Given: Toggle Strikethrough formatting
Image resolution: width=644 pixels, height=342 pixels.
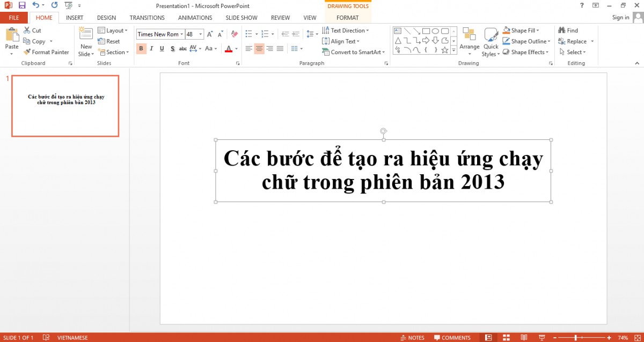Looking at the screenshot, I should coord(183,49).
